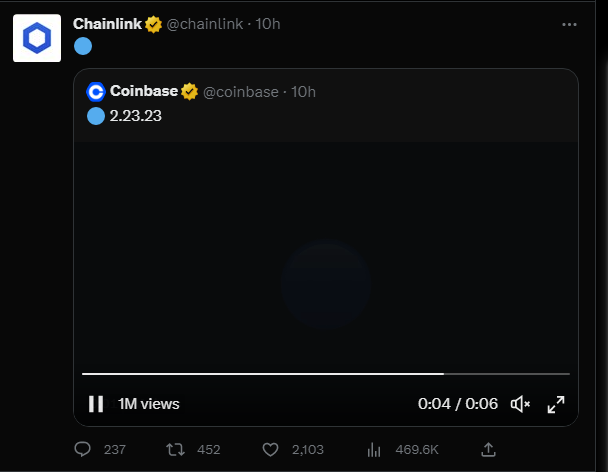
Task: Open the @chainlink handle link
Action: [x=204, y=24]
